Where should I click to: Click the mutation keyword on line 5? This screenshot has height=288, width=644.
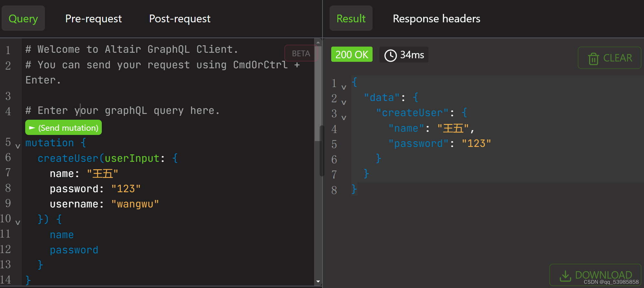pyautogui.click(x=49, y=143)
